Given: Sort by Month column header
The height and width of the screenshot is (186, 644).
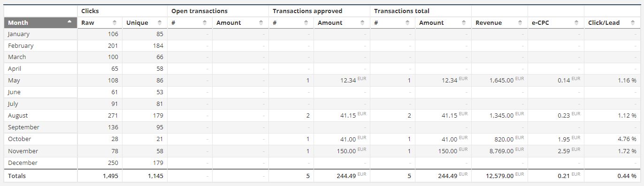Looking at the screenshot, I should click(x=40, y=22).
